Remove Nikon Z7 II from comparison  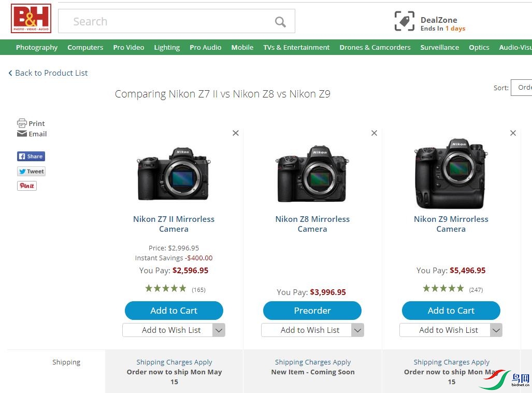(x=236, y=133)
